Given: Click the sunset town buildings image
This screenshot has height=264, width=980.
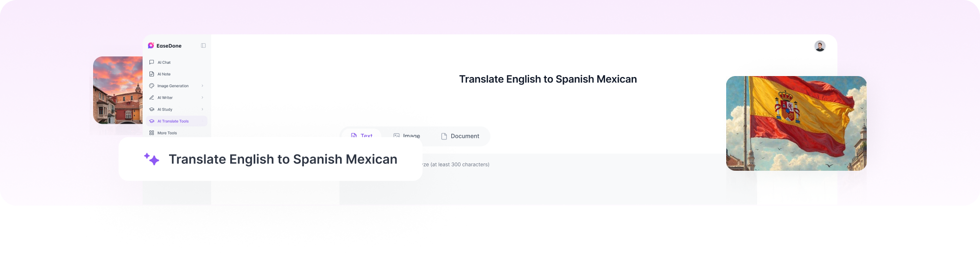Looking at the screenshot, I should point(118,90).
